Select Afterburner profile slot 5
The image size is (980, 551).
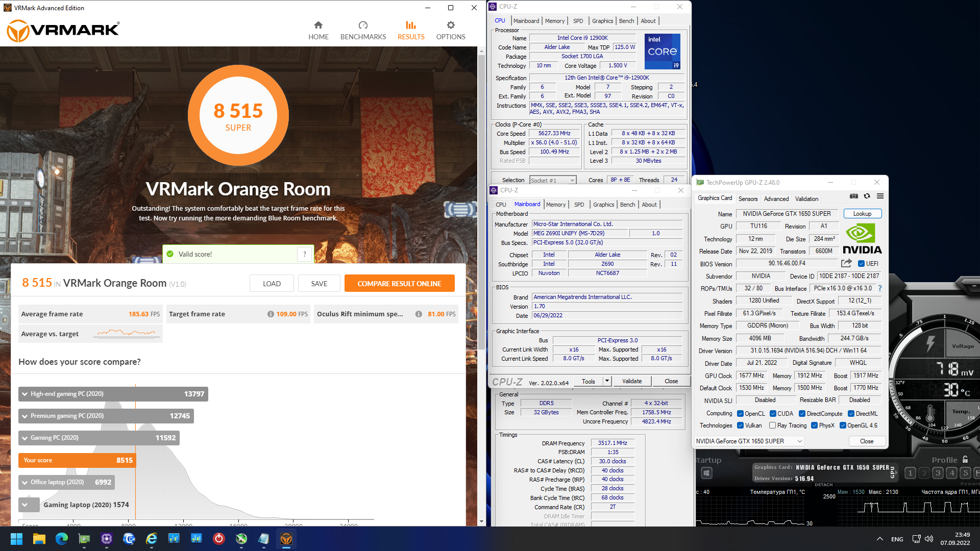click(965, 473)
